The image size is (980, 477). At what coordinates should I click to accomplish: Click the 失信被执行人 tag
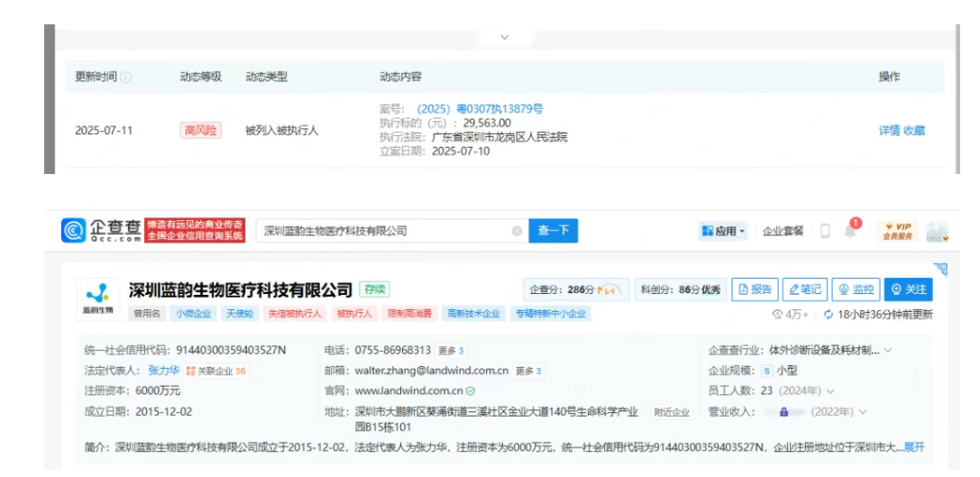point(295,314)
